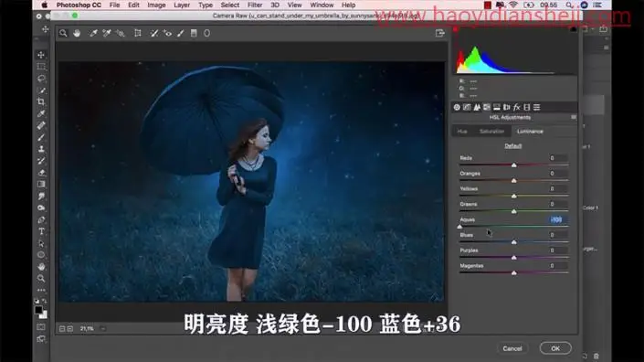644x362 pixels.
Task: Open the Image menu
Action: point(156,5)
